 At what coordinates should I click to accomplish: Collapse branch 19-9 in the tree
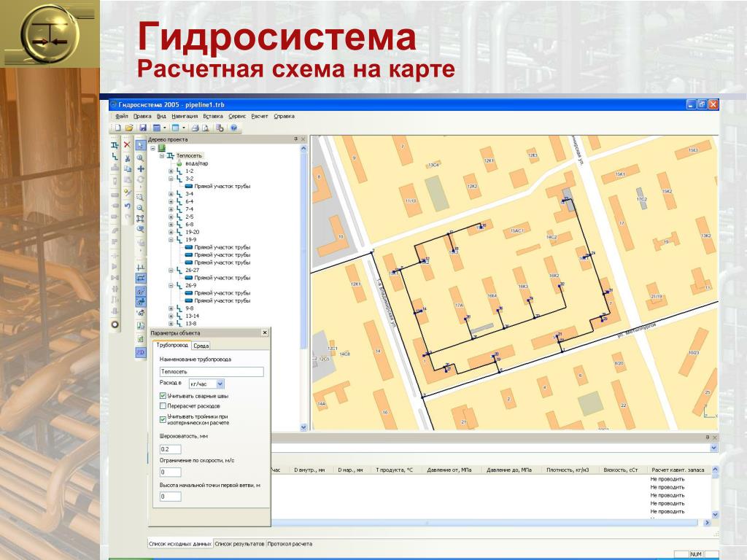click(171, 239)
